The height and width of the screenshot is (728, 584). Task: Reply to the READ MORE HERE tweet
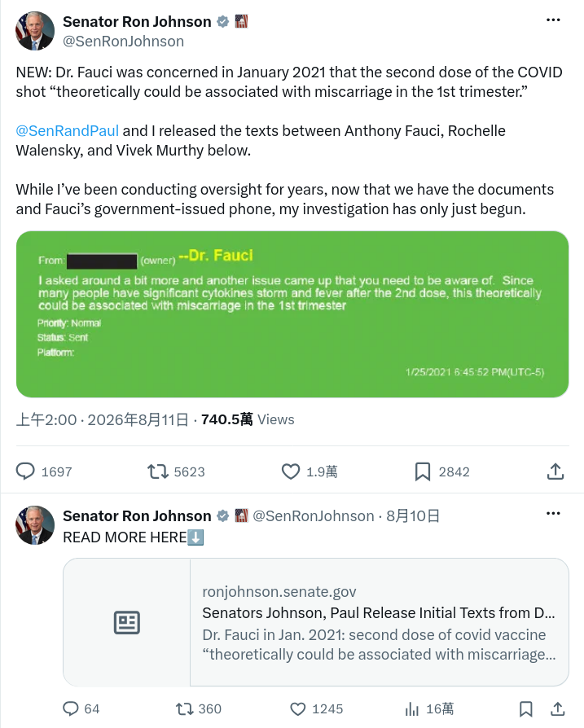(71, 708)
